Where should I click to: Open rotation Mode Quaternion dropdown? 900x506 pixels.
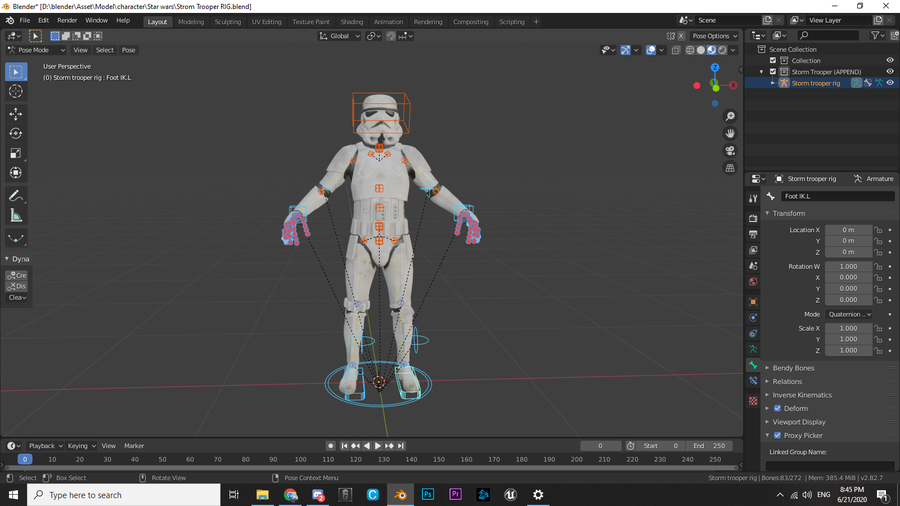[849, 314]
